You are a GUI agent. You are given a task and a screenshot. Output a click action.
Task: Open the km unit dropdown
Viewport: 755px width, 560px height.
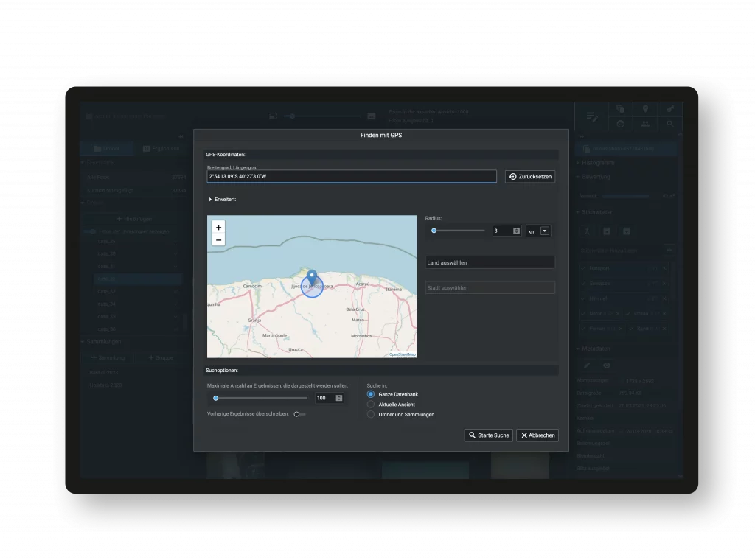[544, 231]
